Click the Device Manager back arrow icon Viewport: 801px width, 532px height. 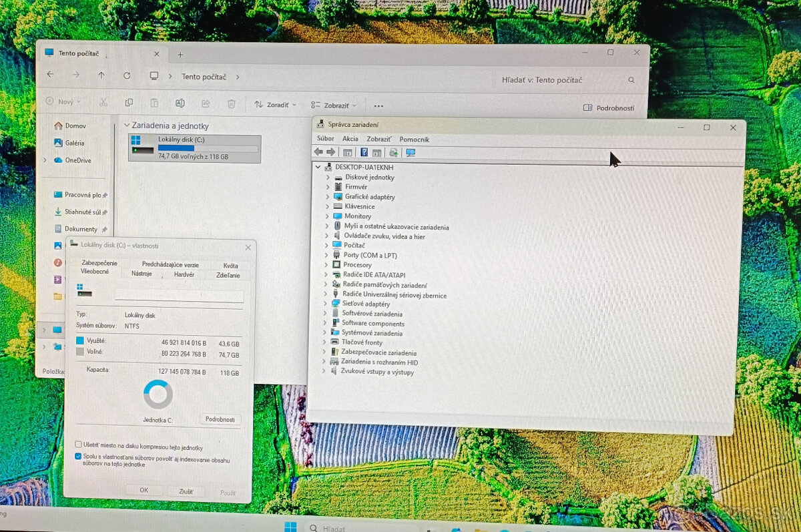[x=318, y=152]
